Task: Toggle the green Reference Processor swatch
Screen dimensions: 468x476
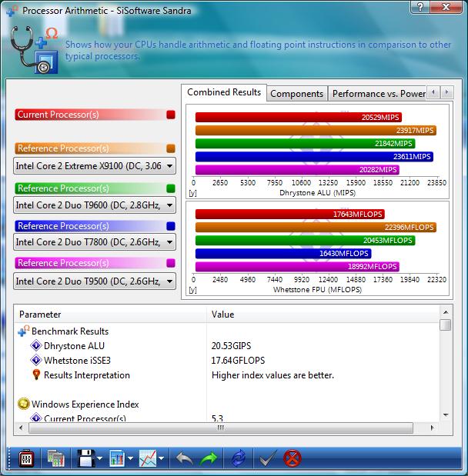Action: pos(171,188)
